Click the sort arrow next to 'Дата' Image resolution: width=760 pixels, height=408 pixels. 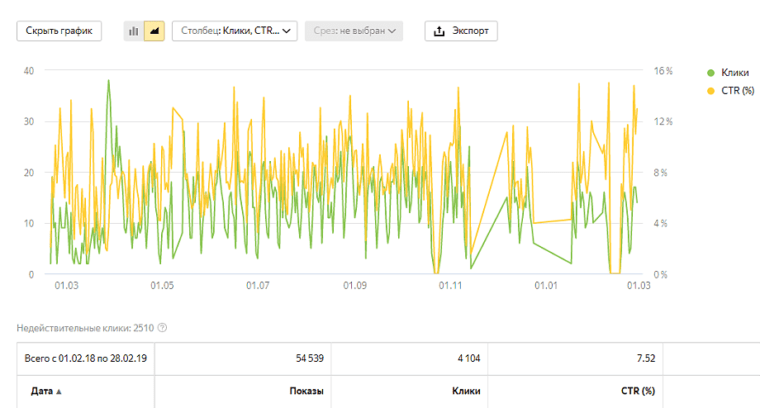(x=59, y=392)
